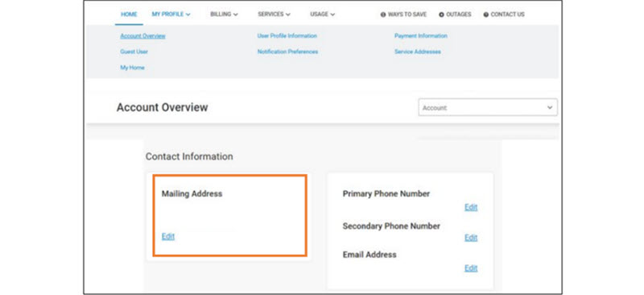Click the Ways to Save info icon
Image resolution: width=644 pixels, height=295 pixels.
click(383, 15)
